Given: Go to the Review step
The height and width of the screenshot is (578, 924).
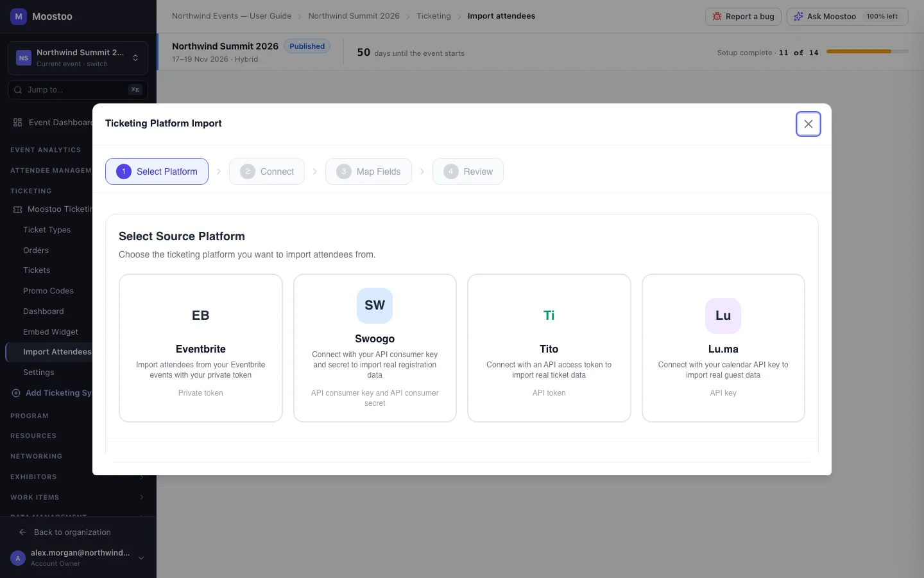Looking at the screenshot, I should point(468,171).
